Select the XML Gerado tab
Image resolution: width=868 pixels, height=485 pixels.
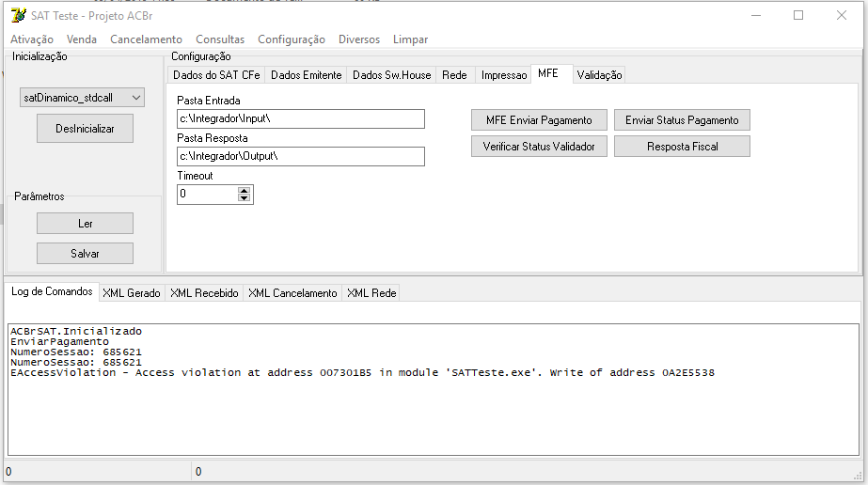[132, 293]
